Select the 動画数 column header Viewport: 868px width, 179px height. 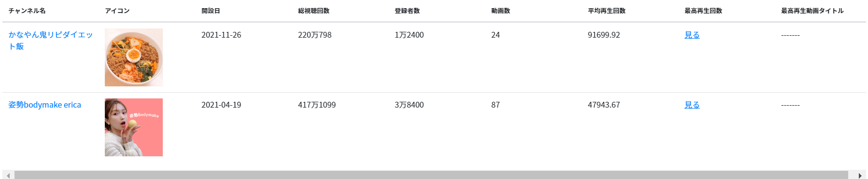pyautogui.click(x=500, y=11)
